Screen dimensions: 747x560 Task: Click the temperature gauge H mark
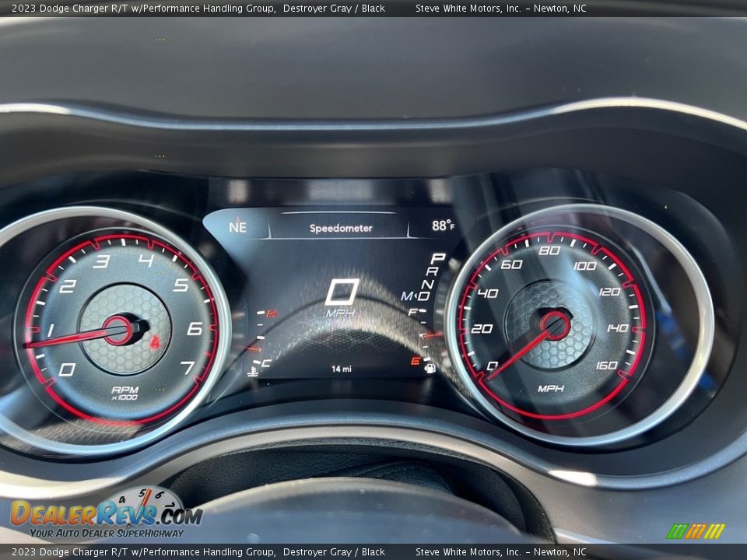click(272, 313)
